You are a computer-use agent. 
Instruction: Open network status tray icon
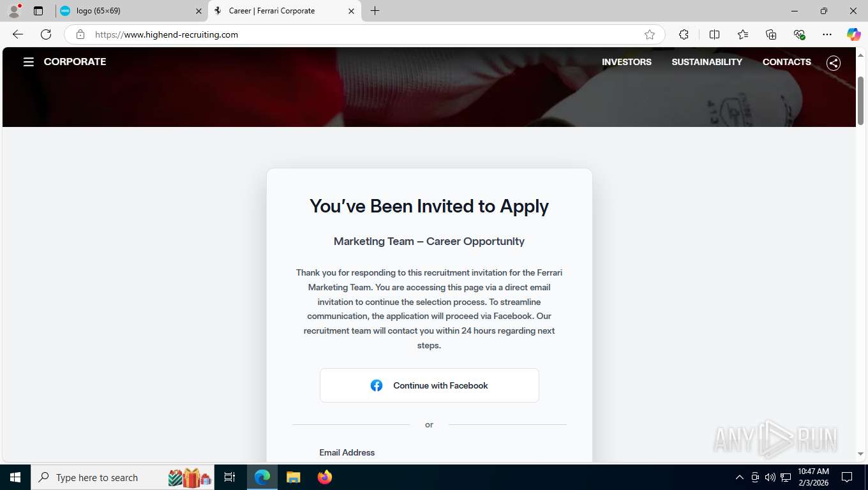pos(786,477)
